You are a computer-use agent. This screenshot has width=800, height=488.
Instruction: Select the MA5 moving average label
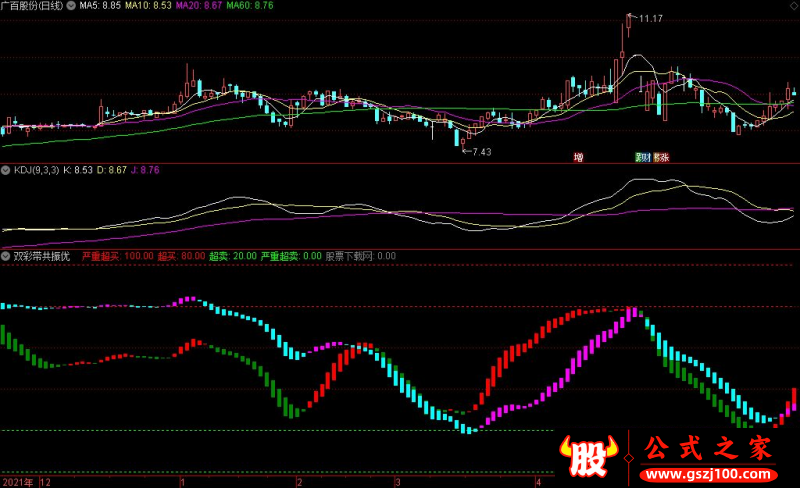coord(100,6)
